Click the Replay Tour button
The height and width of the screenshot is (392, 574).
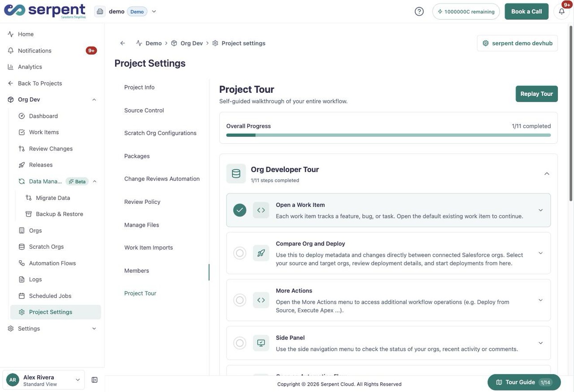(537, 94)
